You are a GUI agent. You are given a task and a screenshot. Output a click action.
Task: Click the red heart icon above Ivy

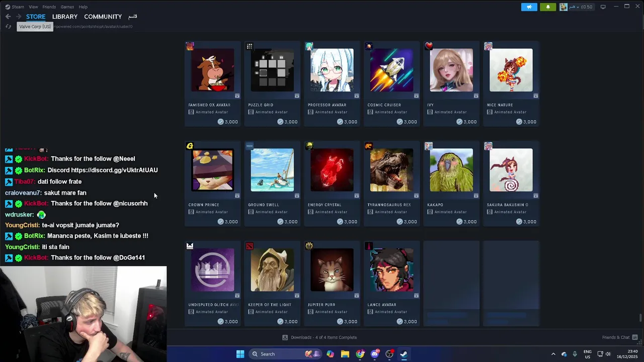429,46
